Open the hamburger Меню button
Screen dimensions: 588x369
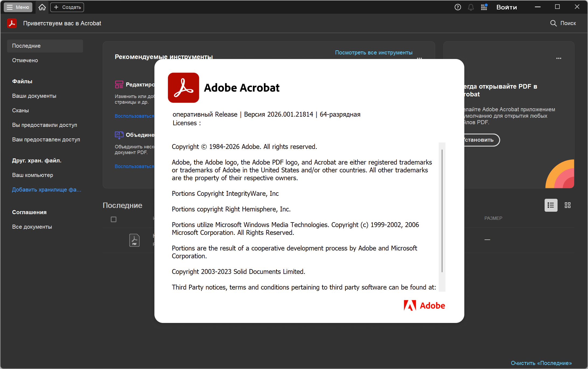tap(18, 7)
